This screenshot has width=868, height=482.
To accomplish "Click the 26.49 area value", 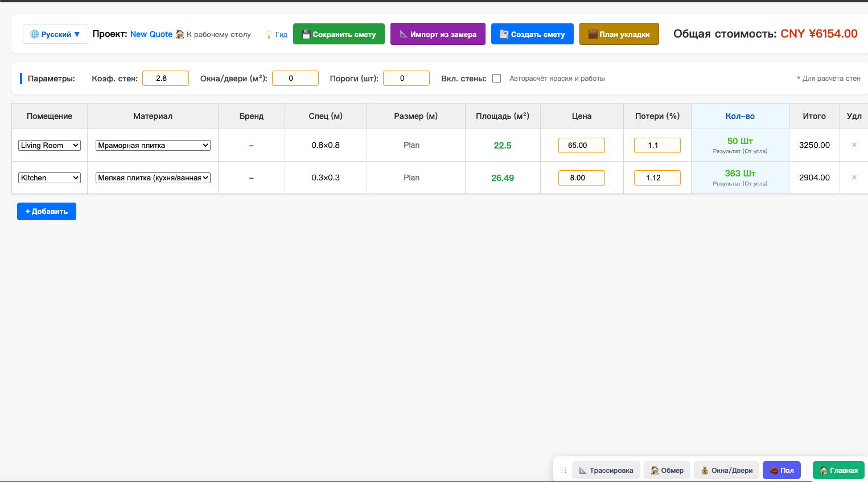I will pos(503,178).
